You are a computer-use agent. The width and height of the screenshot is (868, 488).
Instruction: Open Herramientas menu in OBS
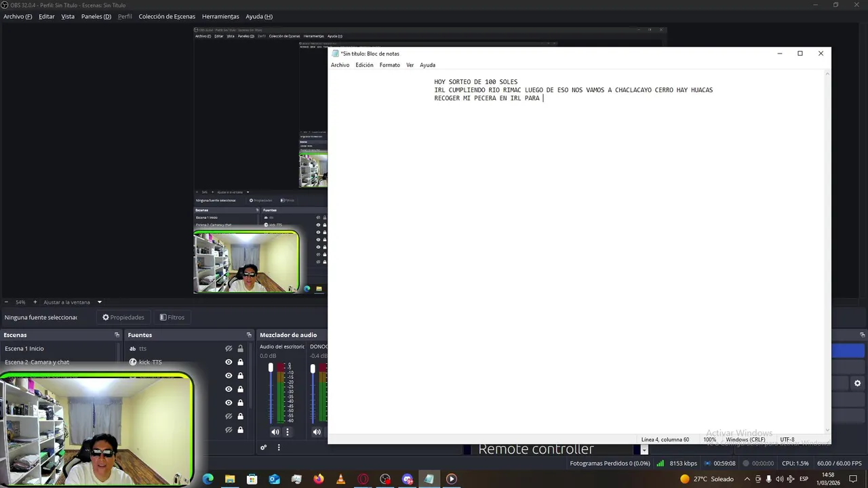tap(220, 16)
